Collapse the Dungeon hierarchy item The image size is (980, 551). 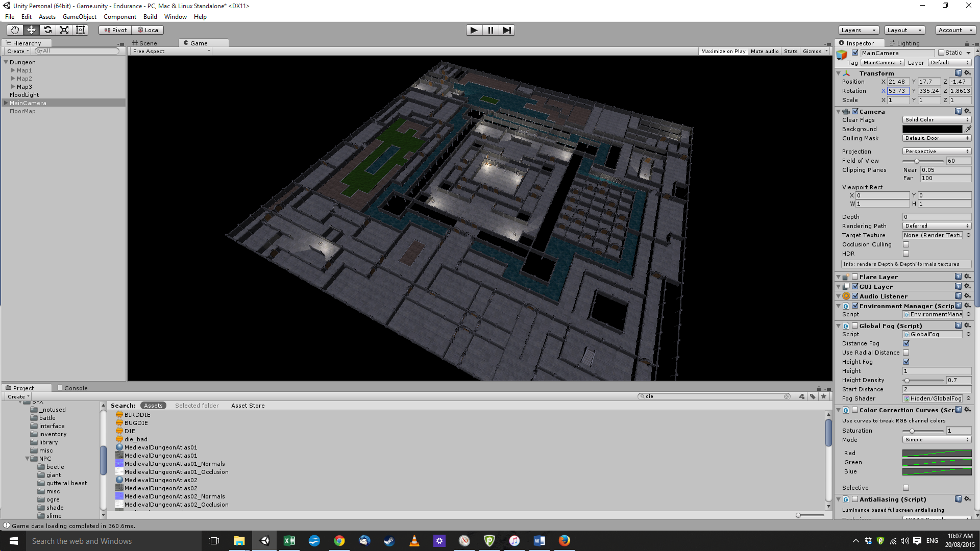[6, 62]
